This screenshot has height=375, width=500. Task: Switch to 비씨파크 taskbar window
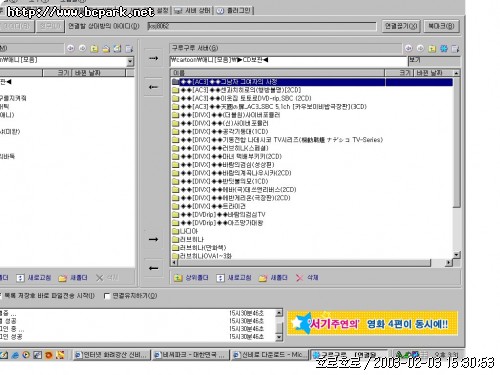[190, 355]
